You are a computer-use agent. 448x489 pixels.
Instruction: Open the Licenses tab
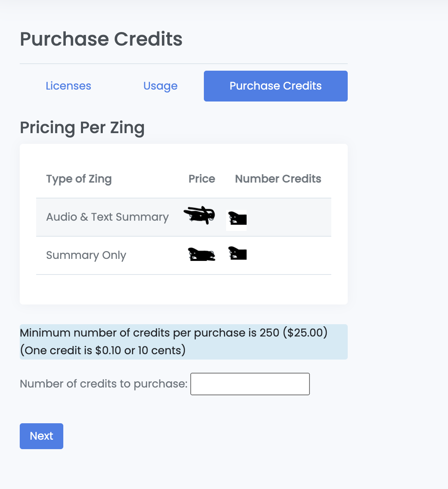click(x=68, y=86)
